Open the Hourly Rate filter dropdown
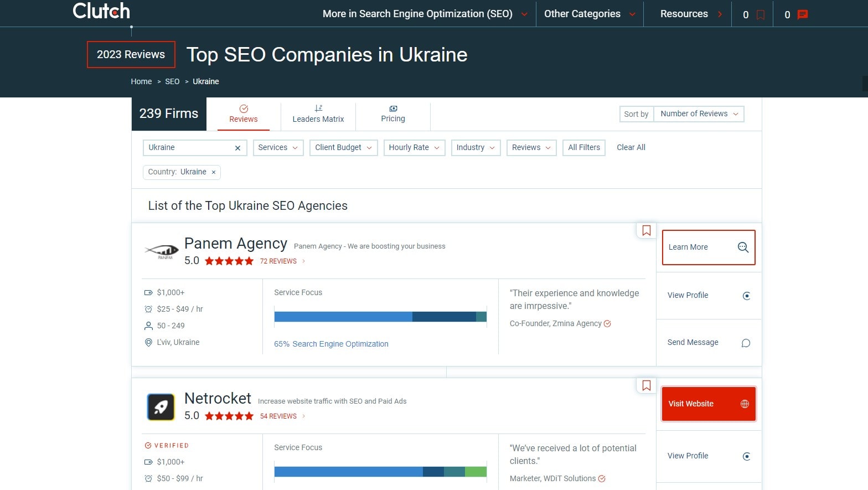 [x=414, y=148]
